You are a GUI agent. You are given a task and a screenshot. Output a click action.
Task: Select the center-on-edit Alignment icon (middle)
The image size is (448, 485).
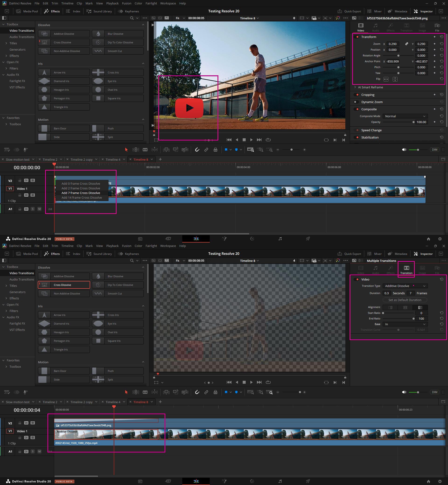pyautogui.click(x=405, y=307)
